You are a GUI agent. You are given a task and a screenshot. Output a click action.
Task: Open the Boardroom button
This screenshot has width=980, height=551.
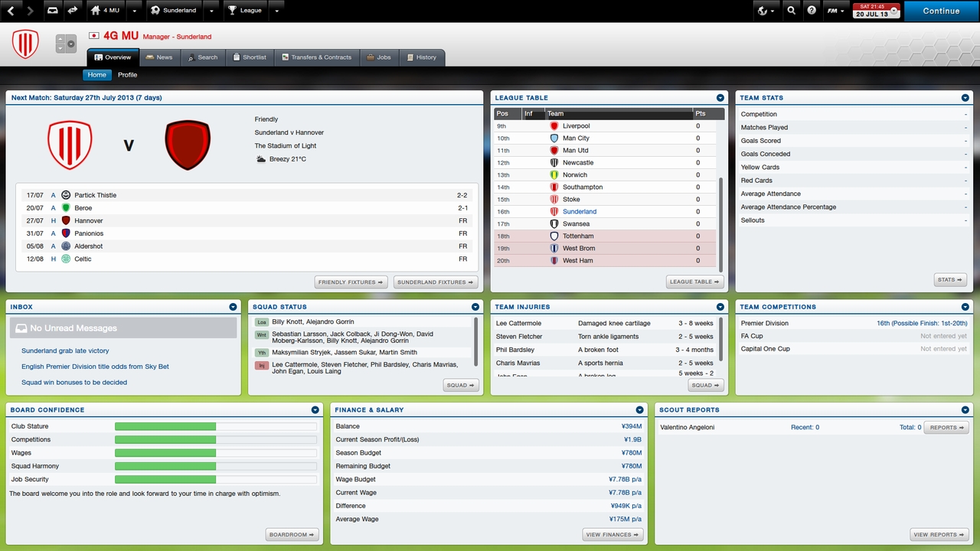(292, 535)
